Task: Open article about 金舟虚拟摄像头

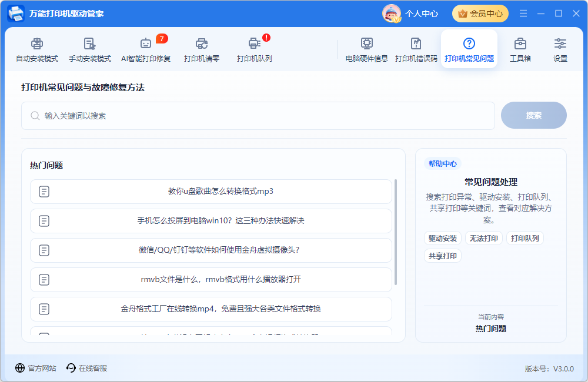Action: click(x=211, y=250)
